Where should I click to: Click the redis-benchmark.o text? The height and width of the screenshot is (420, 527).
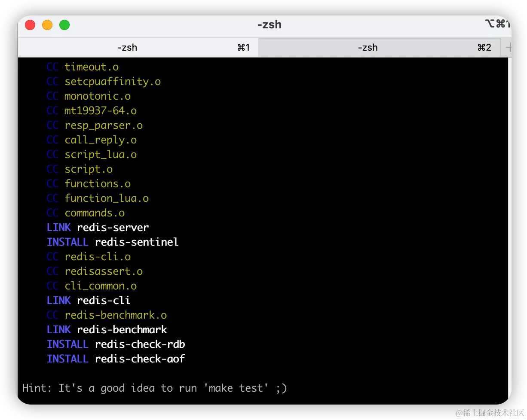(116, 315)
